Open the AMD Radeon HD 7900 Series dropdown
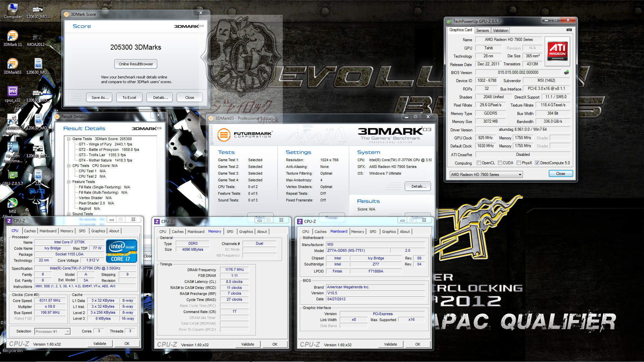Screen dimensions: 644x362 [x=486, y=175]
